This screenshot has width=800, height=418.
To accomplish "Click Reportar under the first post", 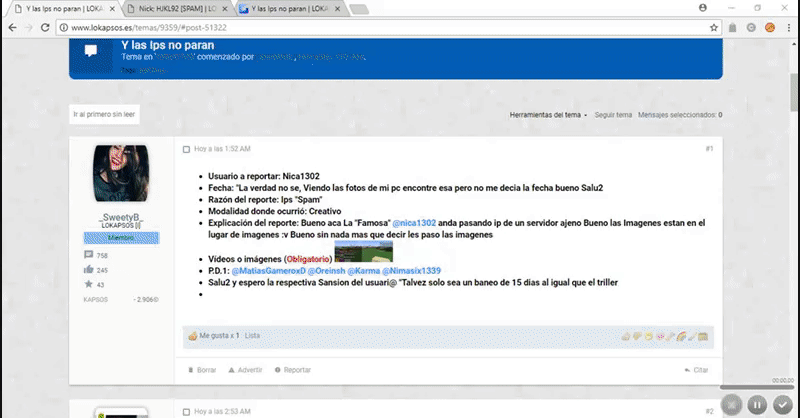I will click(x=293, y=370).
